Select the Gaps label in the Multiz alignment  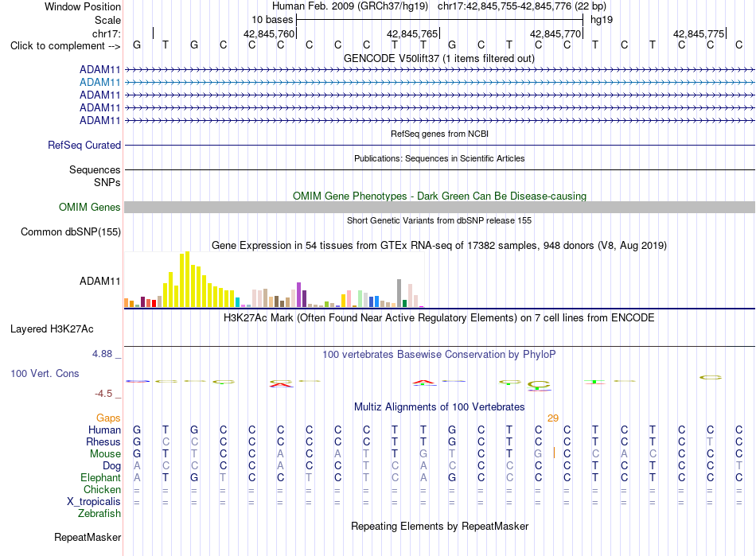click(108, 418)
